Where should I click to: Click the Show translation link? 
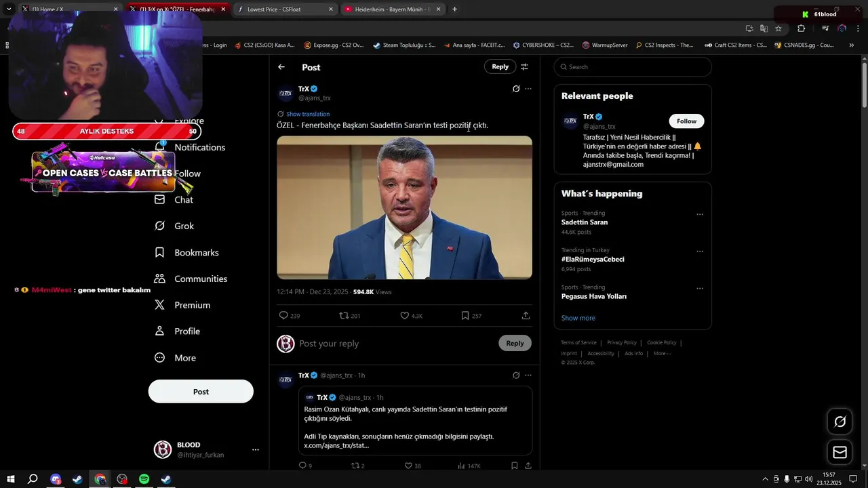click(x=307, y=114)
